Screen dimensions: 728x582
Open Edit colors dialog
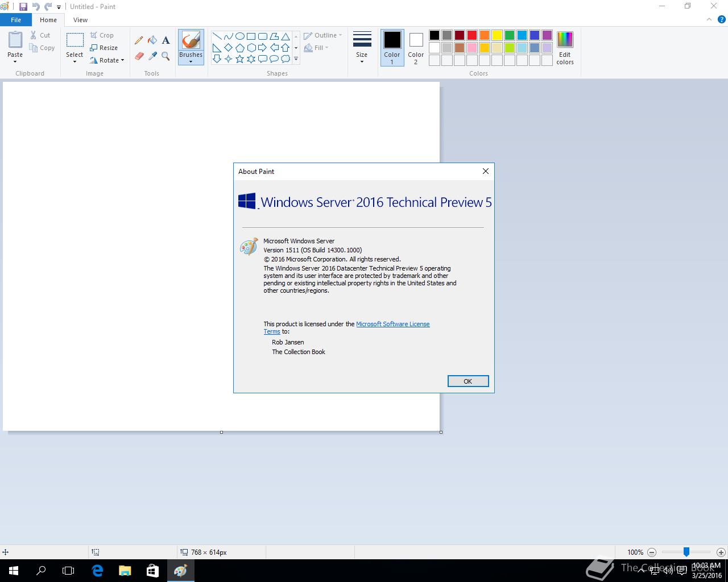[565, 48]
